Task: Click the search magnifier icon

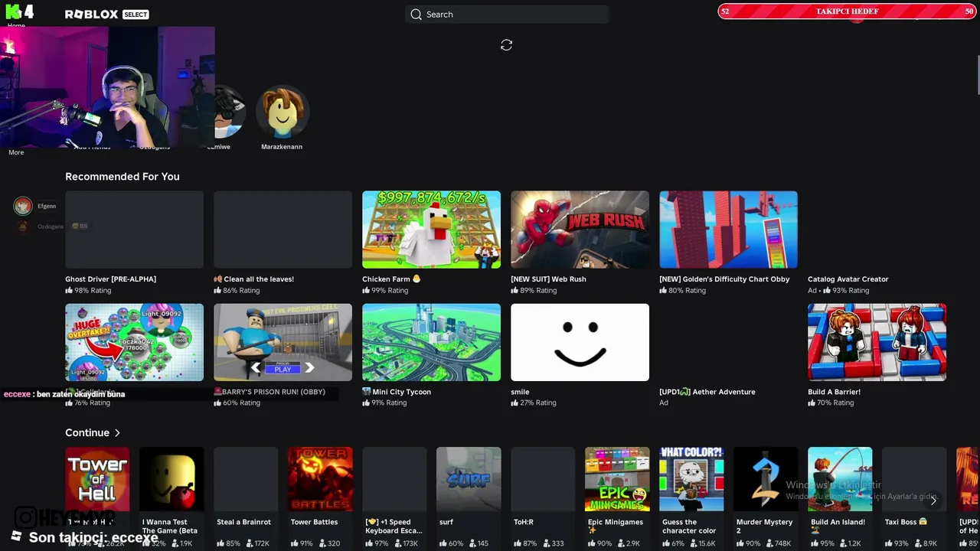Action: click(x=416, y=15)
